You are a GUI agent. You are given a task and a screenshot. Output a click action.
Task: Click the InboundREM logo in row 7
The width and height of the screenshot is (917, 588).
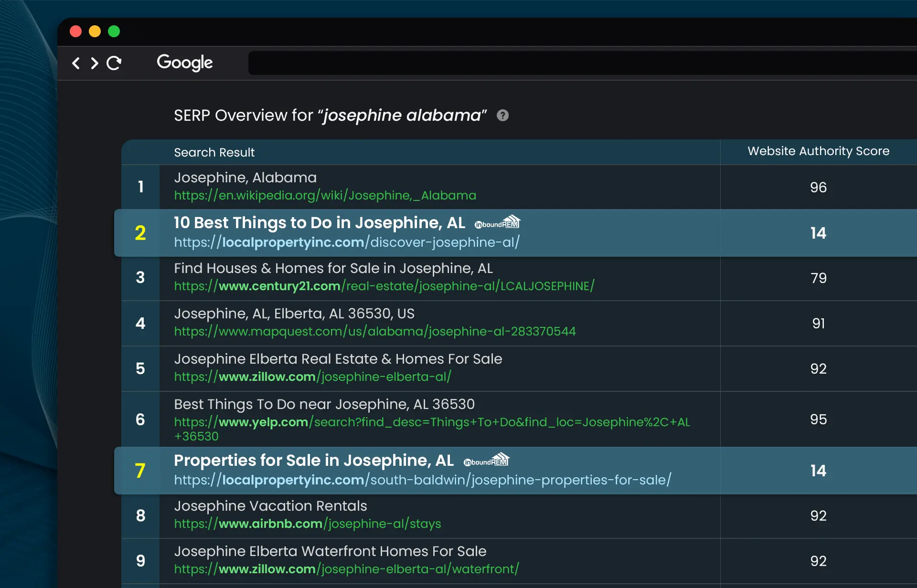pyautogui.click(x=486, y=460)
